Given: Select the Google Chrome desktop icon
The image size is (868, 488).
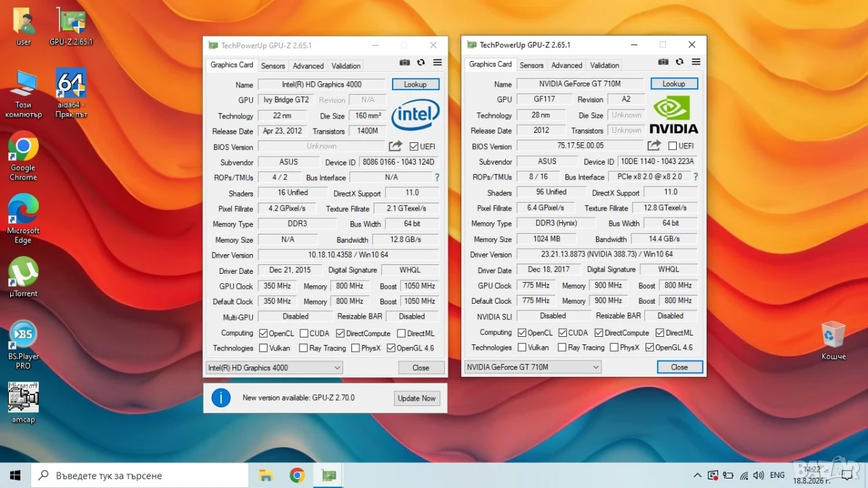Looking at the screenshot, I should pos(23,156).
